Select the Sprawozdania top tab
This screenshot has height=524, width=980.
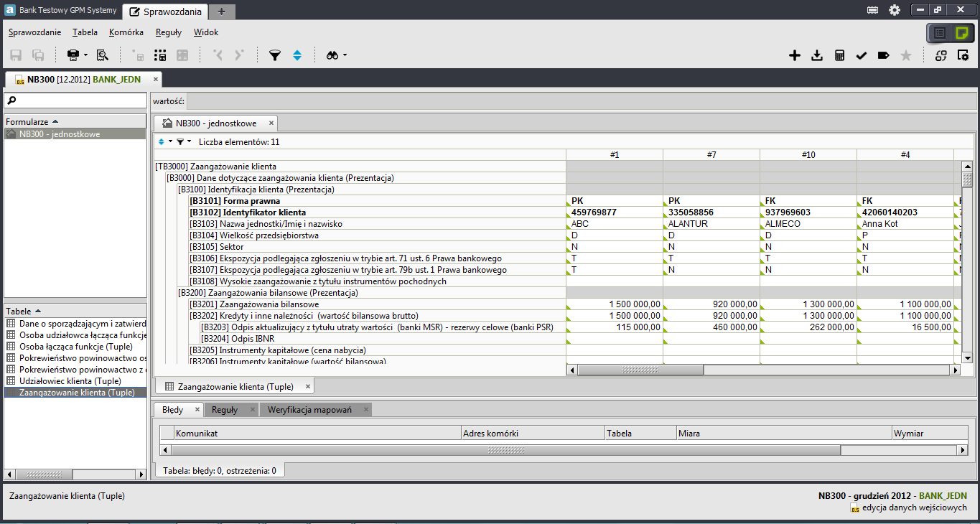tap(166, 11)
